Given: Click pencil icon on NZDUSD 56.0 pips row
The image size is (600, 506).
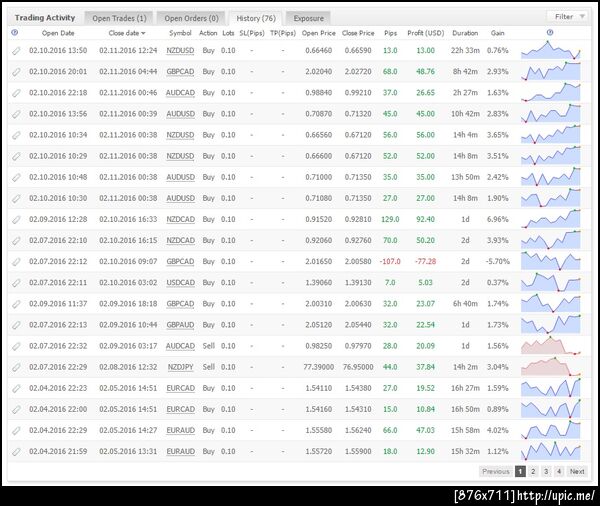Looking at the screenshot, I should point(16,135).
